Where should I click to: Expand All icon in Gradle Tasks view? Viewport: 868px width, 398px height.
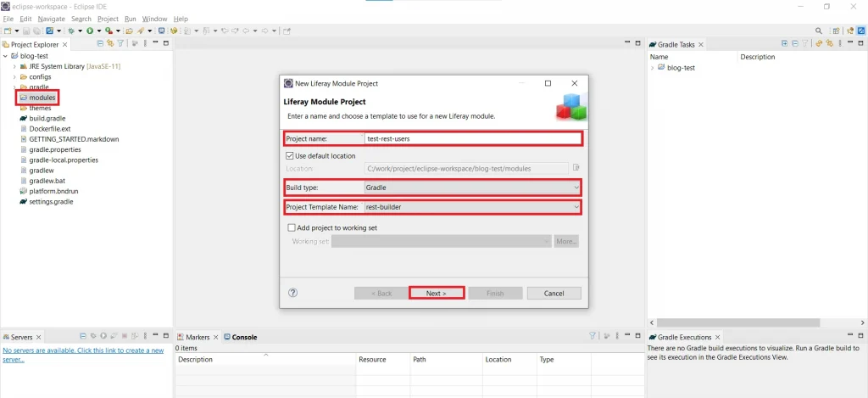[784, 42]
